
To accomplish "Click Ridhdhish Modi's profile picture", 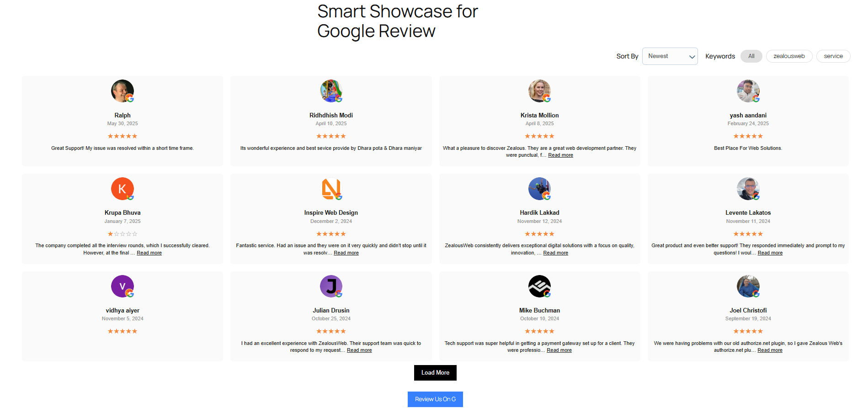I will [331, 91].
